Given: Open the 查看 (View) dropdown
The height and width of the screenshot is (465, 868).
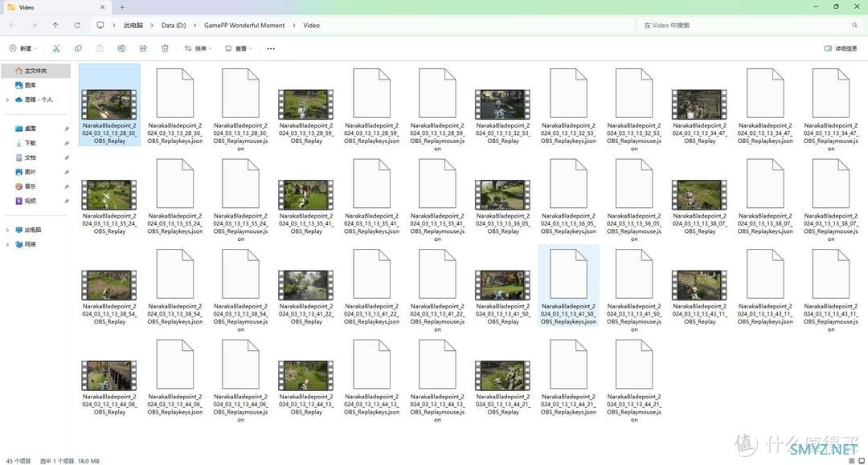Looking at the screenshot, I should 239,49.
